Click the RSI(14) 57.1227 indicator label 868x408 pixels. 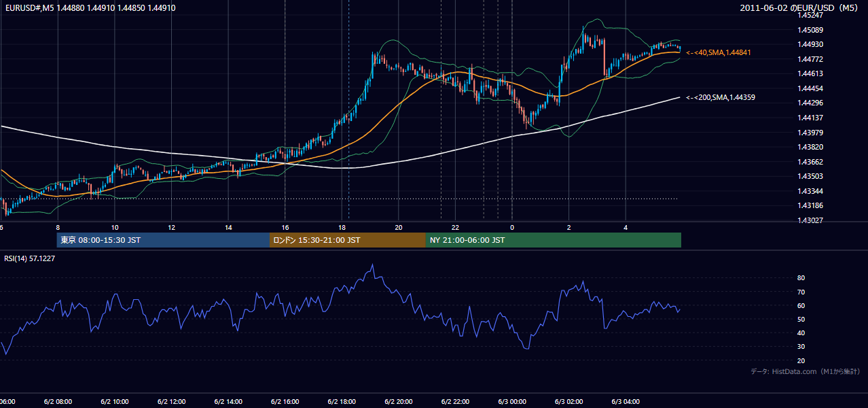click(x=30, y=258)
